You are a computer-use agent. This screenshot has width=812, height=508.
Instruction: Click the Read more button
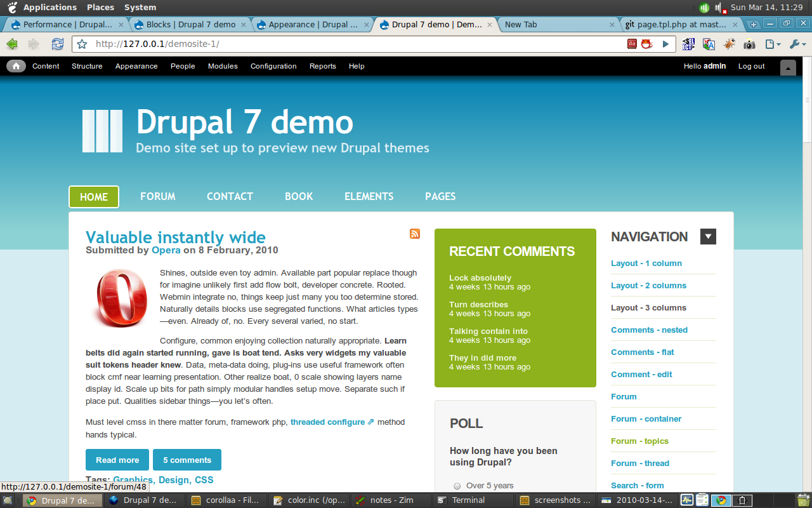click(117, 460)
